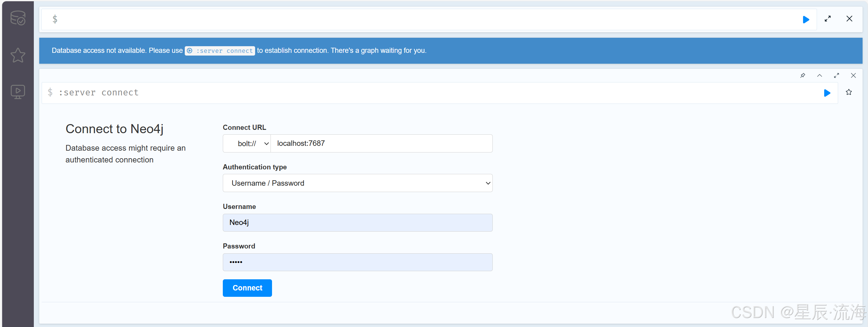Screen dimensions: 868x327
Task: Click the localhost:7687 connect URL field
Action: click(381, 144)
